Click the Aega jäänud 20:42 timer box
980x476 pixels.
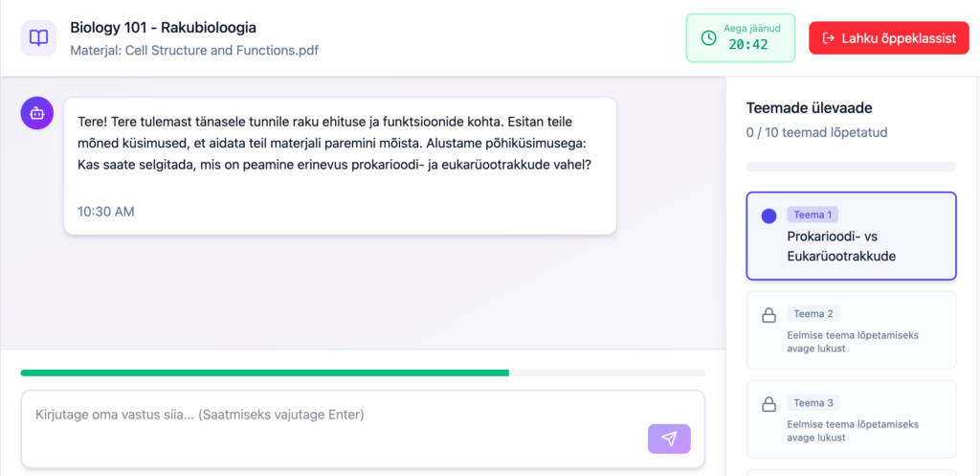point(740,38)
